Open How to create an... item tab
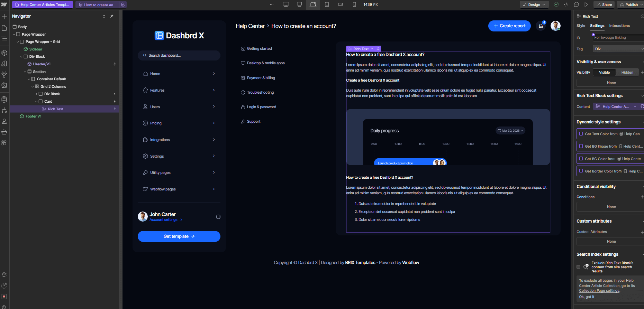Viewport: 644px width, 309px height. coord(97,4)
